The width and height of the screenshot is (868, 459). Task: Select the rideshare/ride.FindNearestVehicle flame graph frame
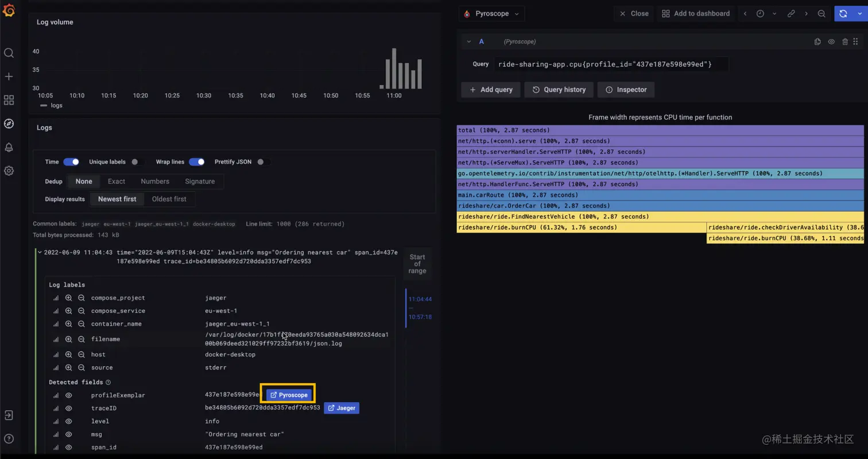(x=660, y=217)
